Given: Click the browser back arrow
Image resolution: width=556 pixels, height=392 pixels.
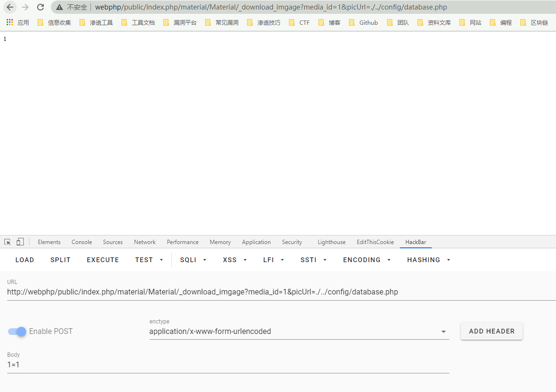Looking at the screenshot, I should coord(10,7).
